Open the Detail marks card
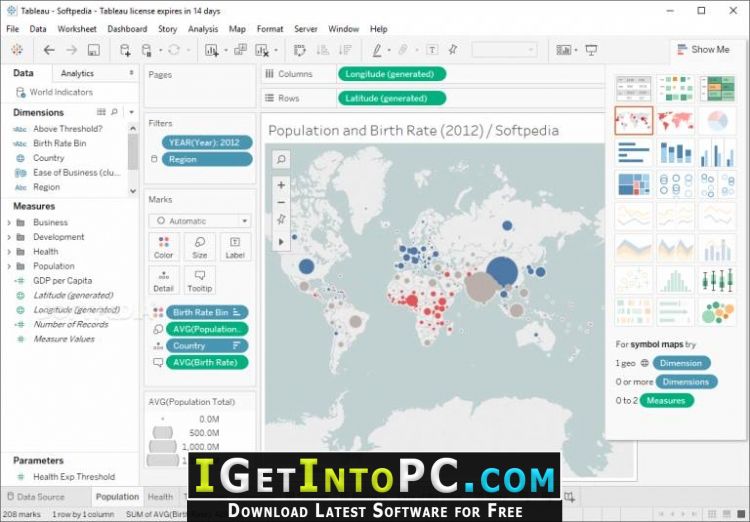Image resolution: width=750 pixels, height=522 pixels. pos(164,281)
